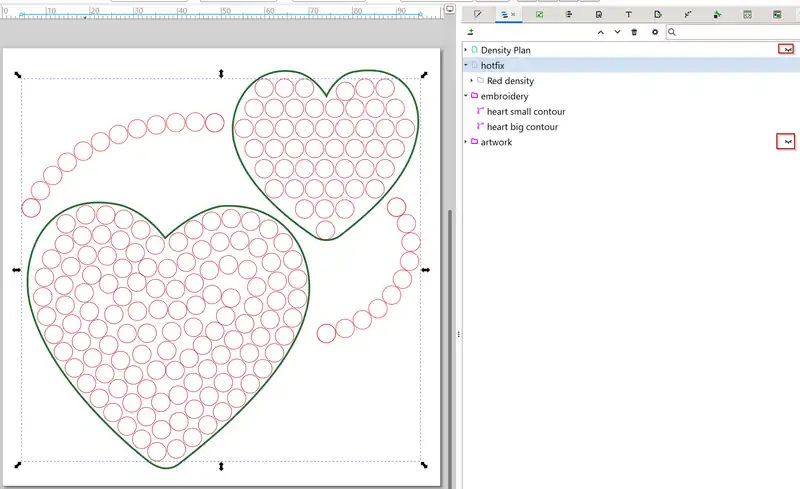
Task: Open the Text and Font dock tab
Action: pyautogui.click(x=628, y=14)
